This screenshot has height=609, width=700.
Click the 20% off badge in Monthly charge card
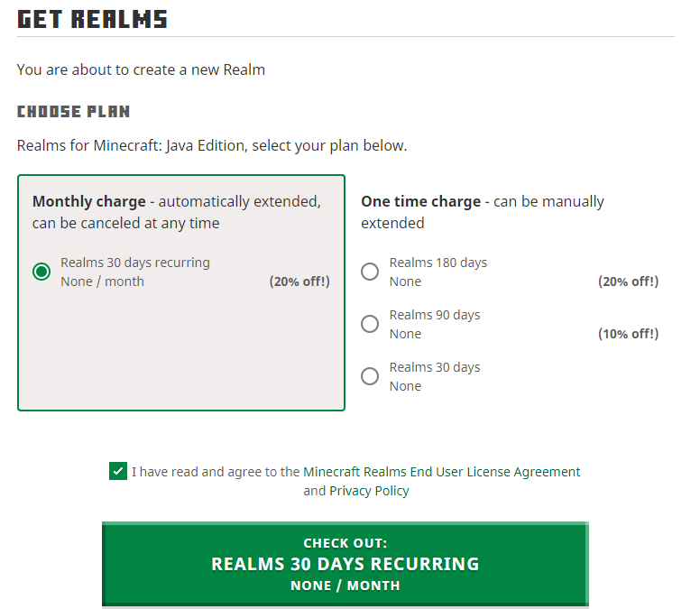299,281
